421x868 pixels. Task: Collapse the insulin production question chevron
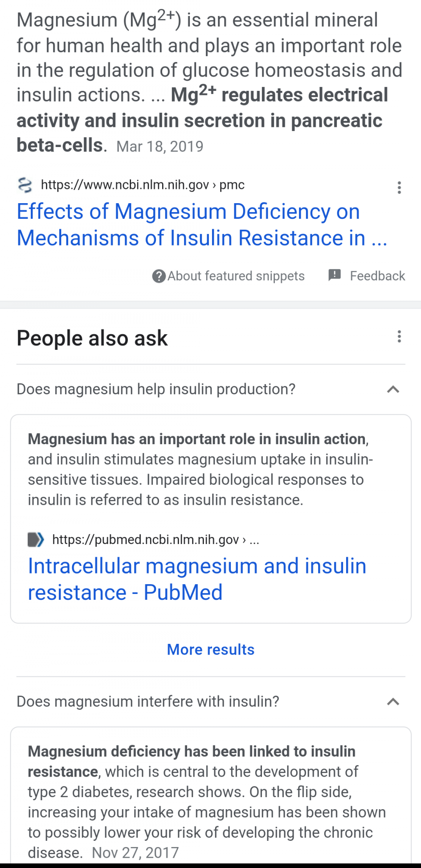pyautogui.click(x=393, y=389)
